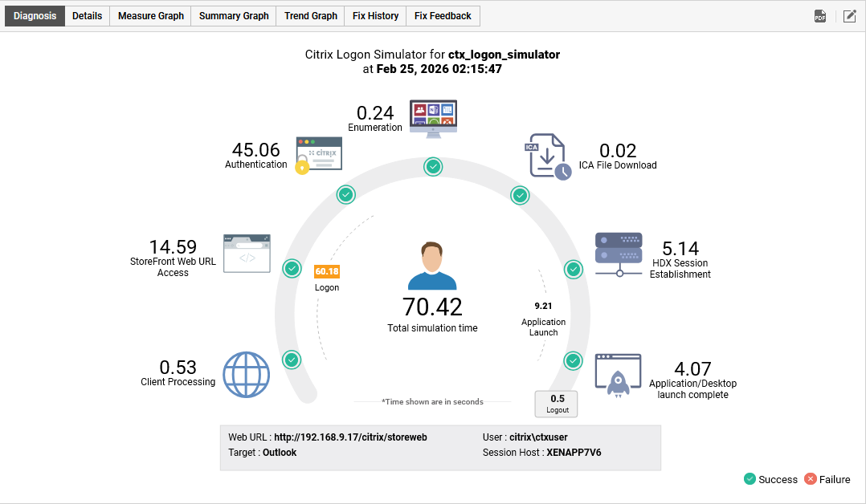Click the HDX Session Establishment server icon
Image resolution: width=866 pixels, height=504 pixels.
[619, 254]
